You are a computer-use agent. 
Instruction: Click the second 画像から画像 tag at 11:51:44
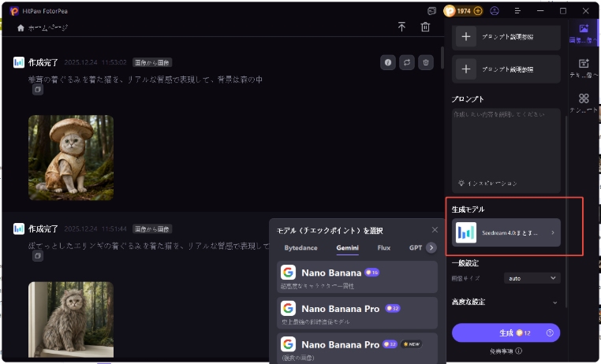click(152, 229)
